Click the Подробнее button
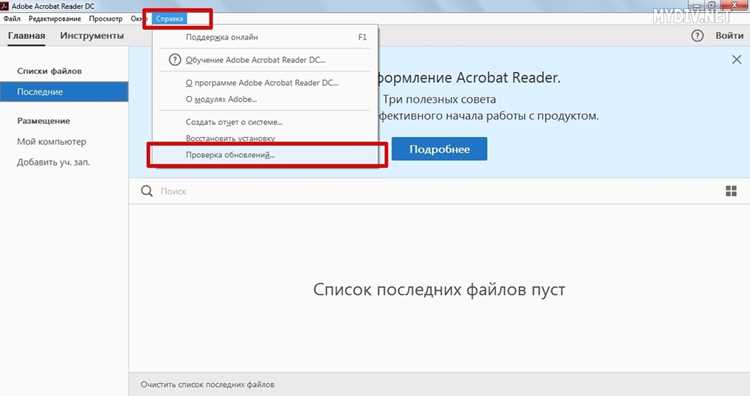The image size is (750, 396). coord(439,149)
